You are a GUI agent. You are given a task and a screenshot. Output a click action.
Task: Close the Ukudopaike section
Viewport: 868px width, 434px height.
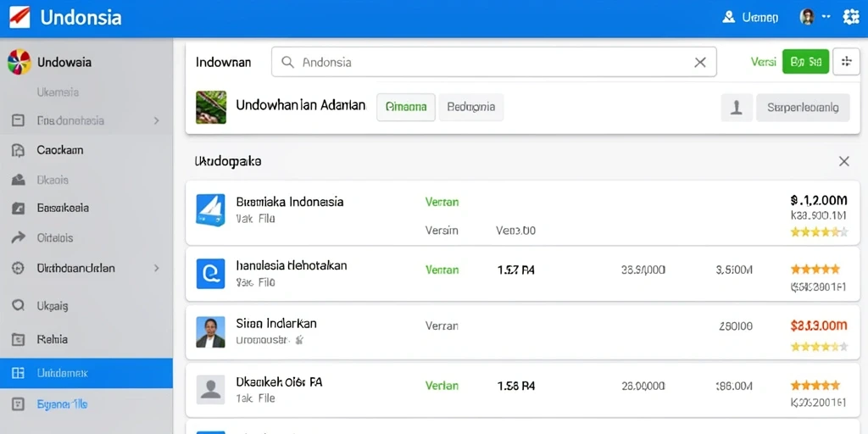click(x=843, y=162)
